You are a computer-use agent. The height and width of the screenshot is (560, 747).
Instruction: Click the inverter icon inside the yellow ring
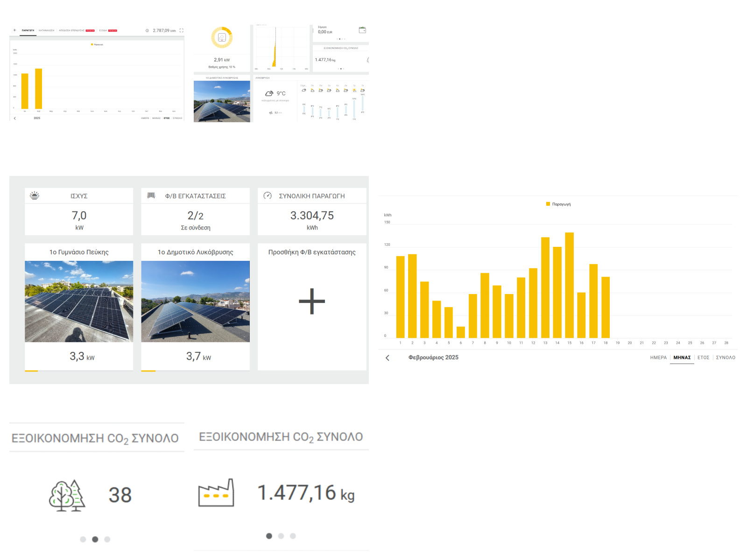tap(222, 37)
